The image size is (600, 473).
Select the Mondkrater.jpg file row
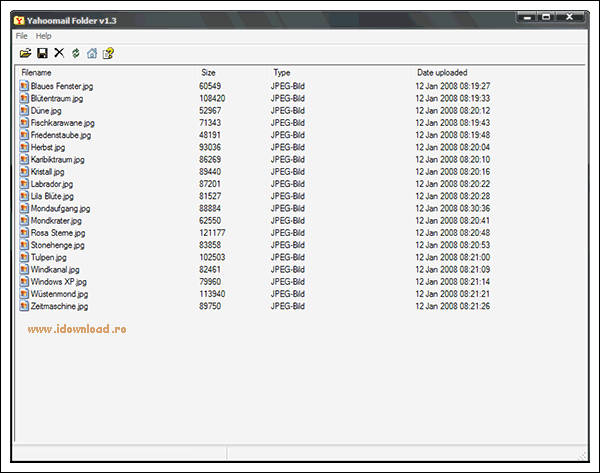[58, 221]
